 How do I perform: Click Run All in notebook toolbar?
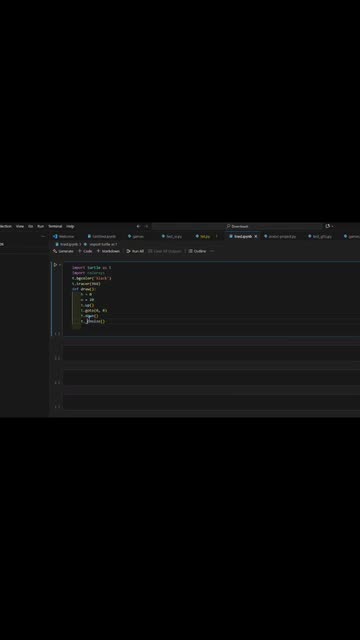(x=135, y=251)
